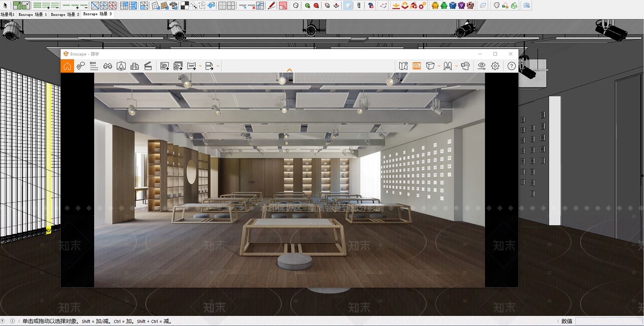This screenshot has height=326, width=644.
Task: Enable the VR headset icon
Action: 465,66
